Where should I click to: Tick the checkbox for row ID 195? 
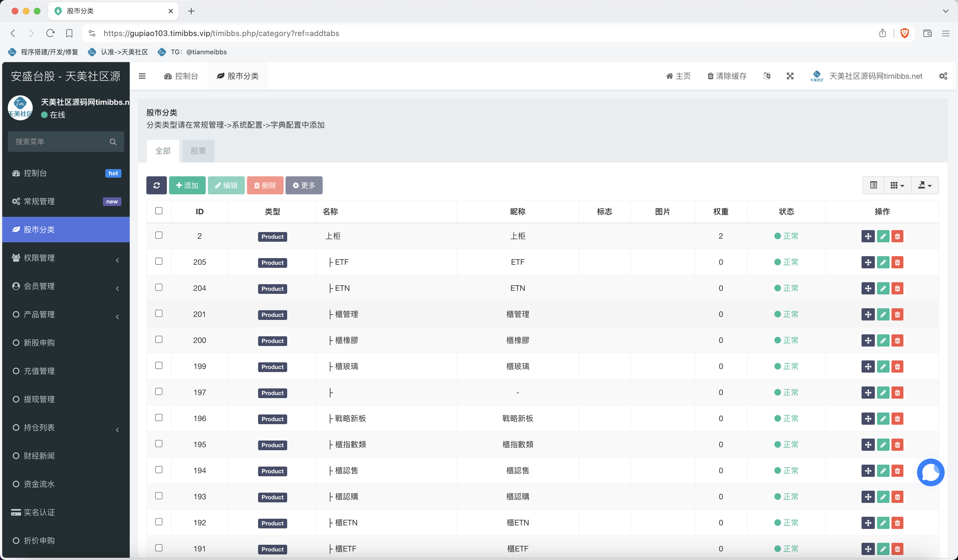pos(159,444)
